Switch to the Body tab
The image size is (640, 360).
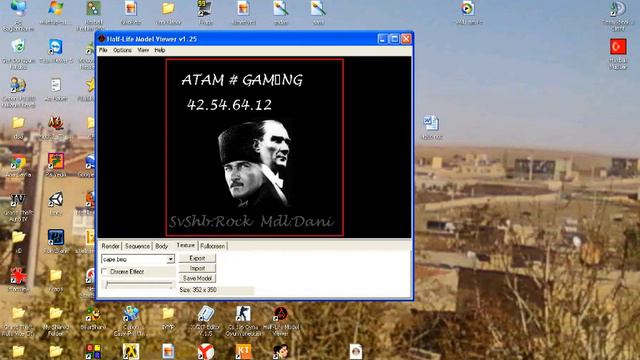click(x=162, y=246)
